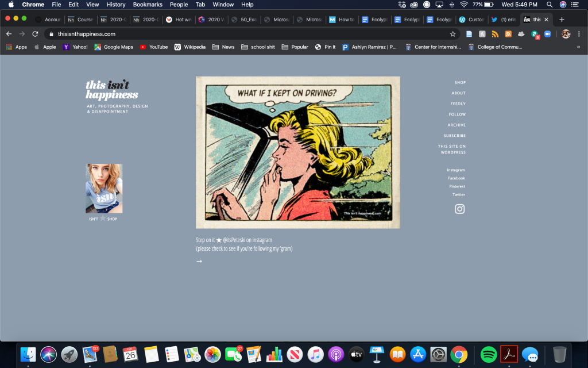Click the next page arrow below the caption
Viewport: 588px width, 368px height.
(x=199, y=261)
